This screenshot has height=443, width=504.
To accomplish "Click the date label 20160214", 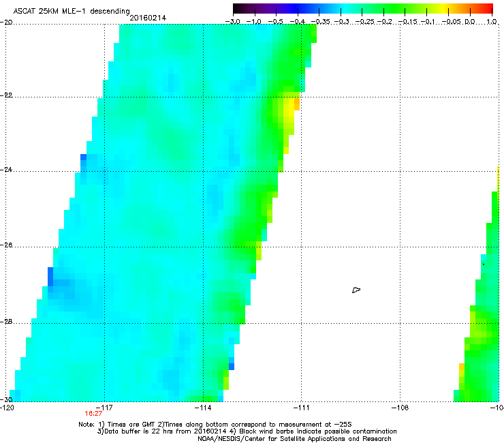I will 148,18.
